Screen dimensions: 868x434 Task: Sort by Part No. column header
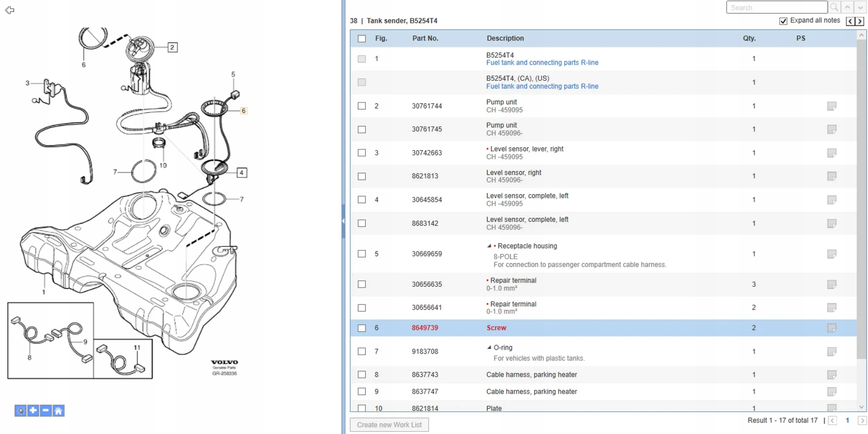425,39
